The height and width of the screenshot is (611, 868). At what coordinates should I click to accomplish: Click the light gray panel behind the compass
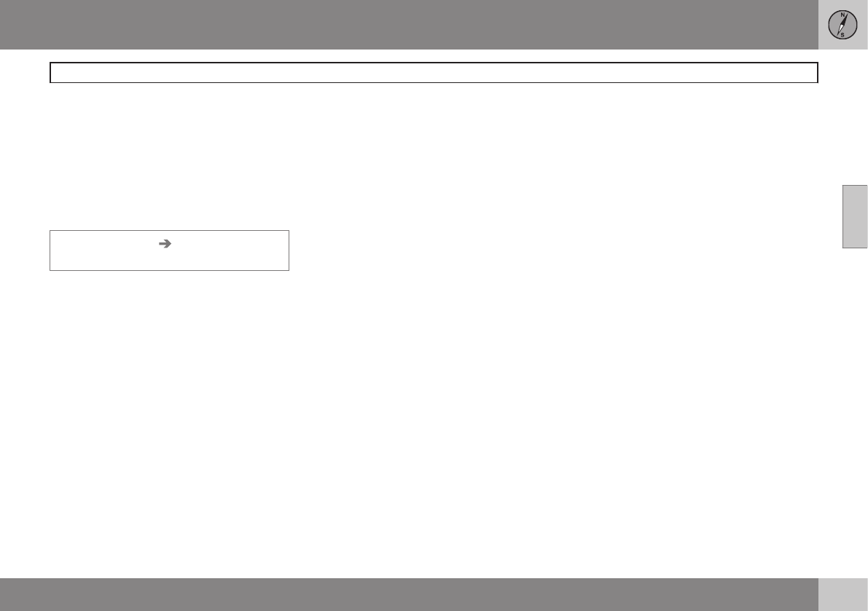[x=843, y=25]
